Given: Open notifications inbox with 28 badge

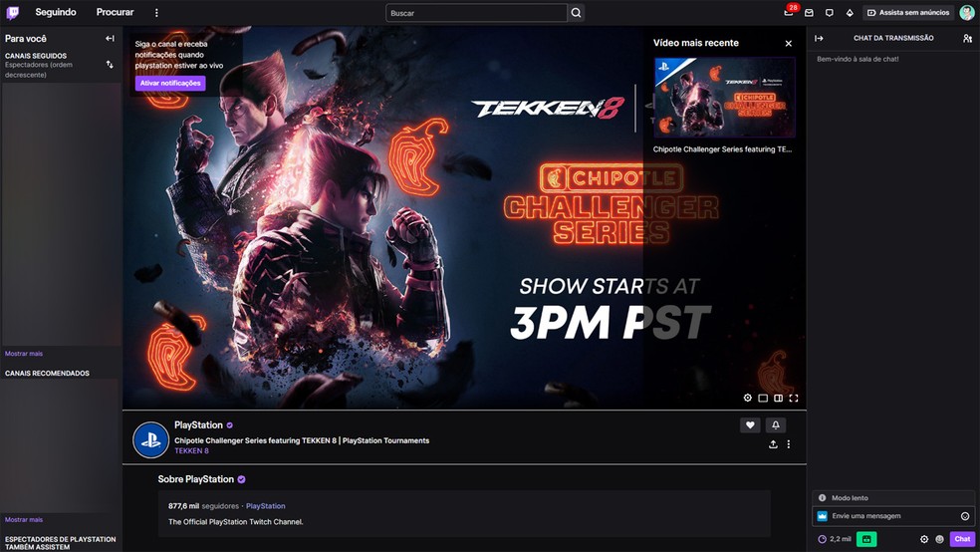Looking at the screenshot, I should [790, 12].
